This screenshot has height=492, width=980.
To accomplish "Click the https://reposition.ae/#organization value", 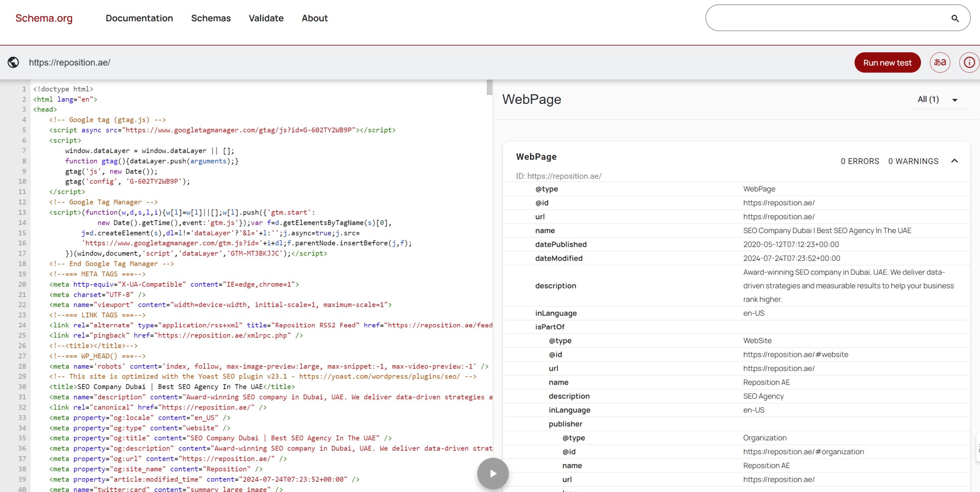I will pos(804,451).
